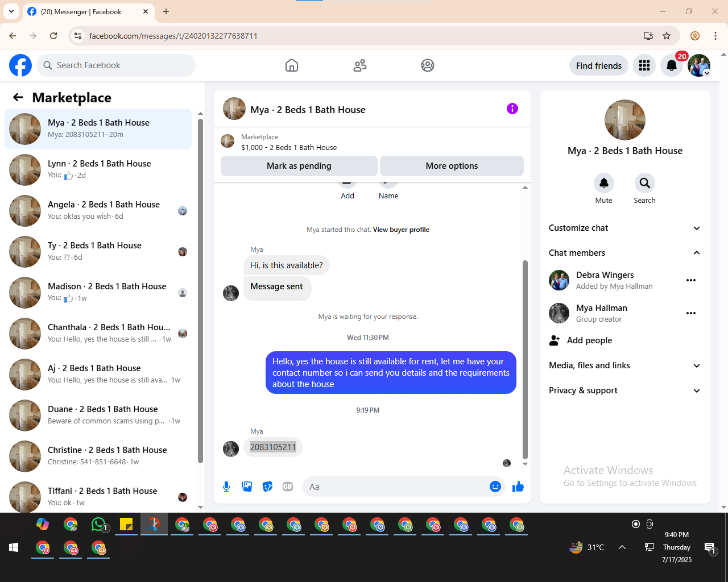Switch to the Messenger | Facebook browser tab
The height and width of the screenshot is (582, 728).
tap(88, 11)
